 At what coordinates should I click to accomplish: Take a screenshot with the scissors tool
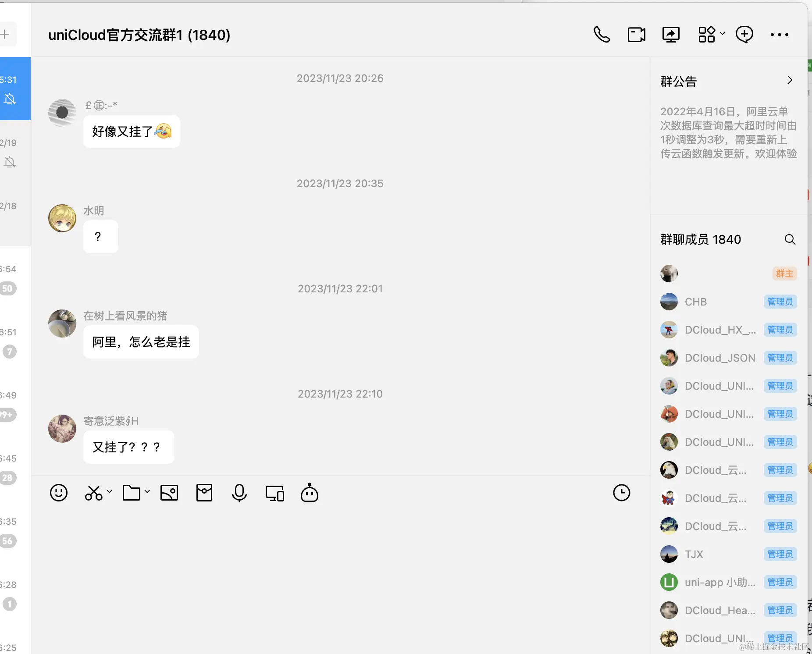click(x=93, y=493)
